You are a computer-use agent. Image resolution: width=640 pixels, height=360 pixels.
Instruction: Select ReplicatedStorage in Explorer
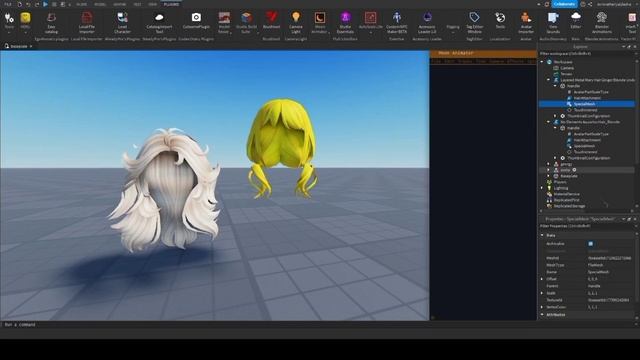[x=569, y=206]
